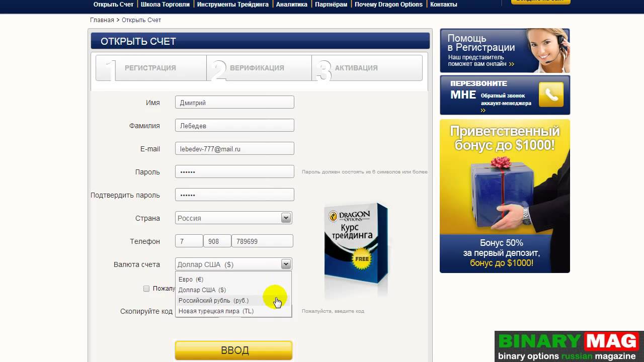The image size is (644, 362).
Task: Click the yellow phone callback icon
Action: tap(551, 95)
